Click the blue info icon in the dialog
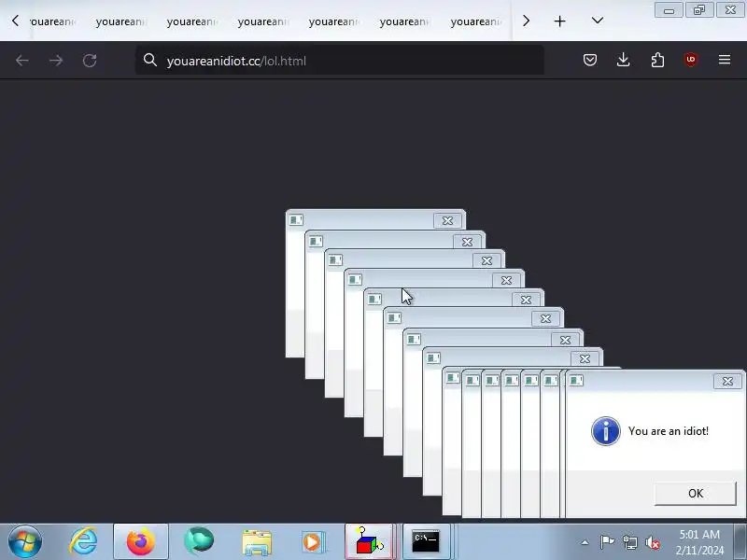 click(x=605, y=431)
